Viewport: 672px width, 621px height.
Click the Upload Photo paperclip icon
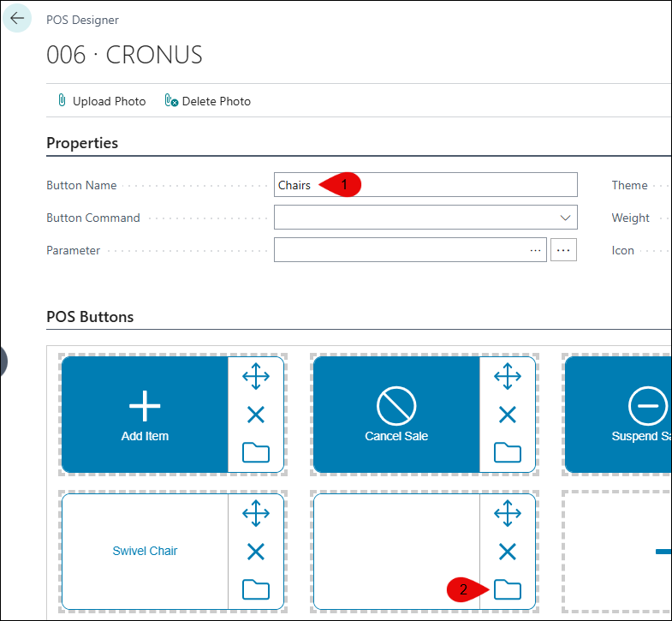pos(62,100)
